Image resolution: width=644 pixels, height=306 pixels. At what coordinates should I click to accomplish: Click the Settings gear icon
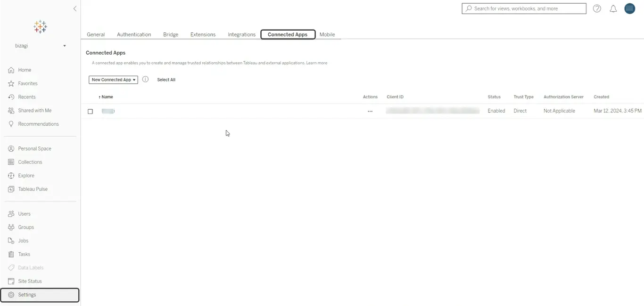click(11, 295)
